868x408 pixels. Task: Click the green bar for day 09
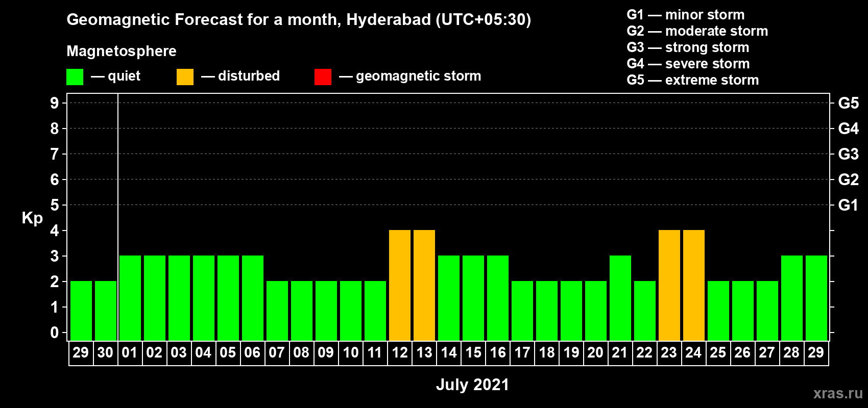(326, 311)
